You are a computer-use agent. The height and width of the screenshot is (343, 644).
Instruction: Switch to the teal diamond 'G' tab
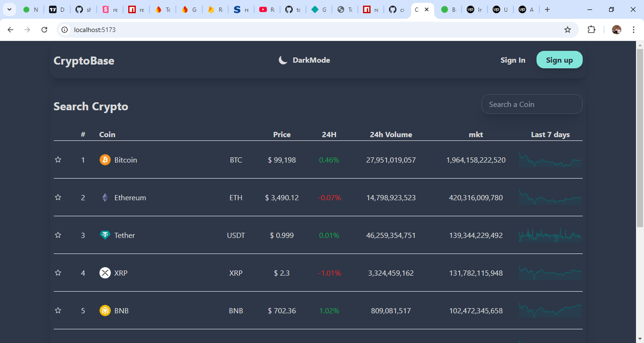tap(319, 9)
